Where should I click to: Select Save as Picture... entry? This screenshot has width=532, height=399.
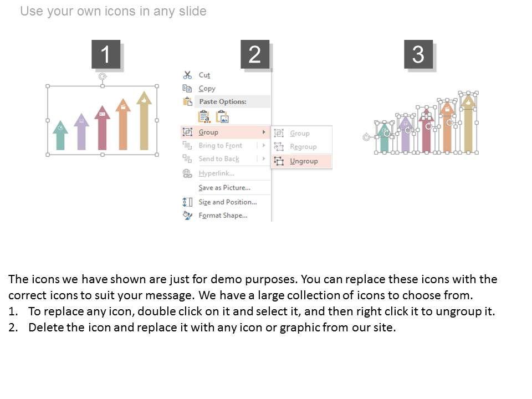(x=226, y=188)
